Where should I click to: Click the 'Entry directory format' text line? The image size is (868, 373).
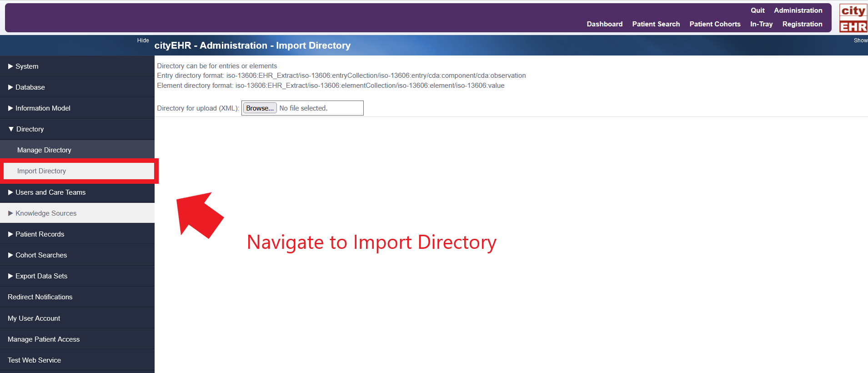(x=341, y=76)
